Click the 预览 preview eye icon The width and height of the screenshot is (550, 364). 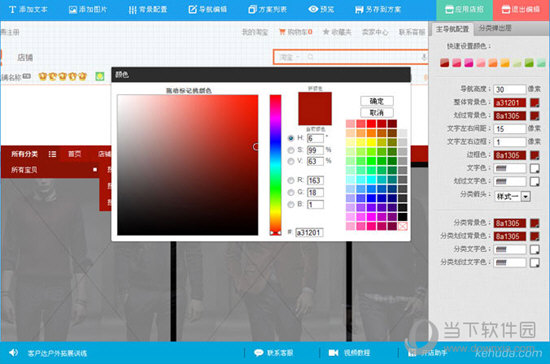313,9
